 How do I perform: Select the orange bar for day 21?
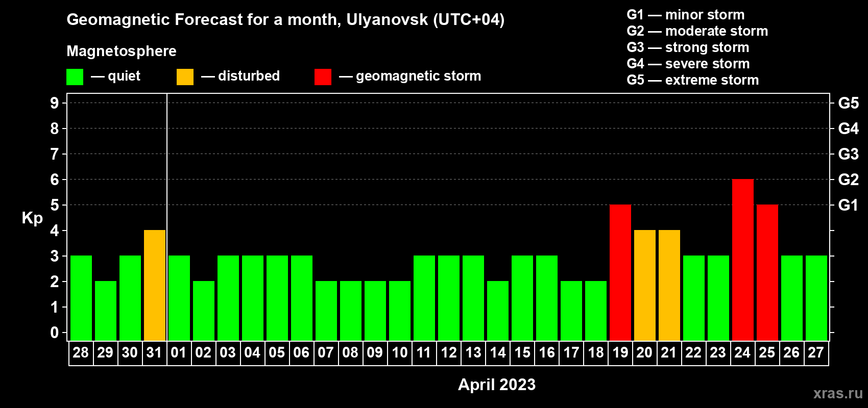point(669,285)
